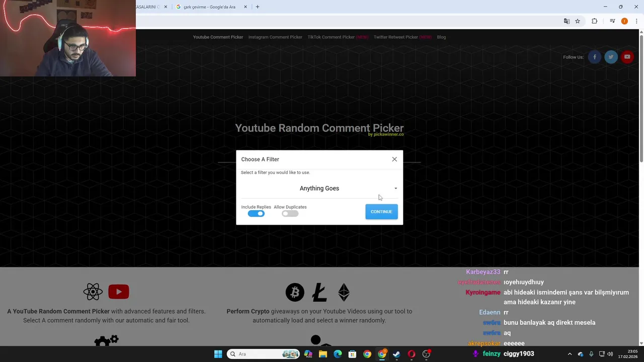
Task: Click Youtube Random Comment Picker heading
Action: pos(319,128)
